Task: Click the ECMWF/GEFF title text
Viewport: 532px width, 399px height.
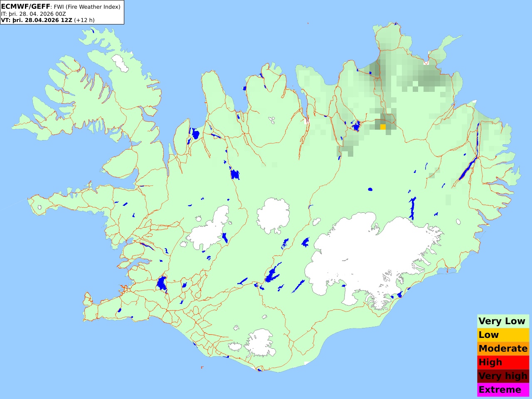Action: (x=25, y=7)
